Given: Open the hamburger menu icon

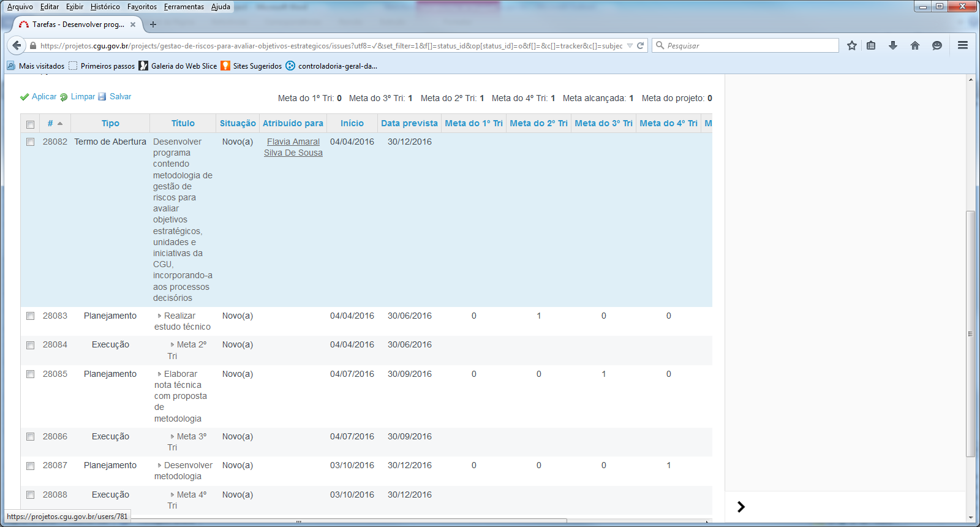Looking at the screenshot, I should coord(963,45).
